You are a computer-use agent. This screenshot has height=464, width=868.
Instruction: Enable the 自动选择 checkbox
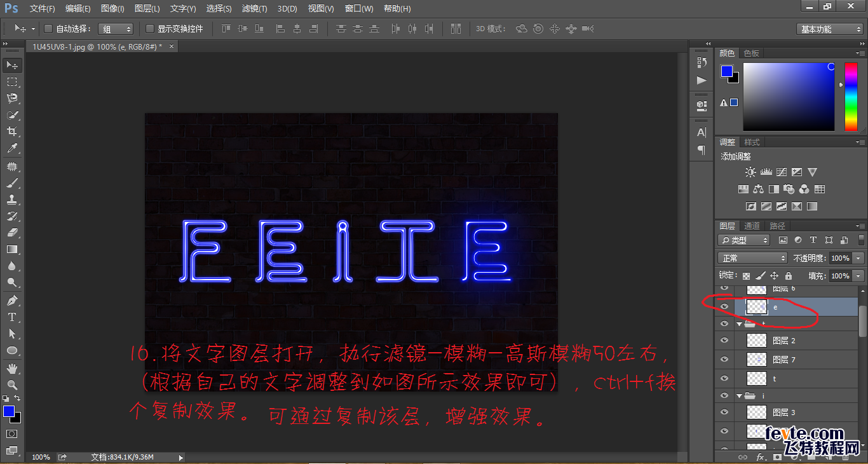tap(48, 29)
